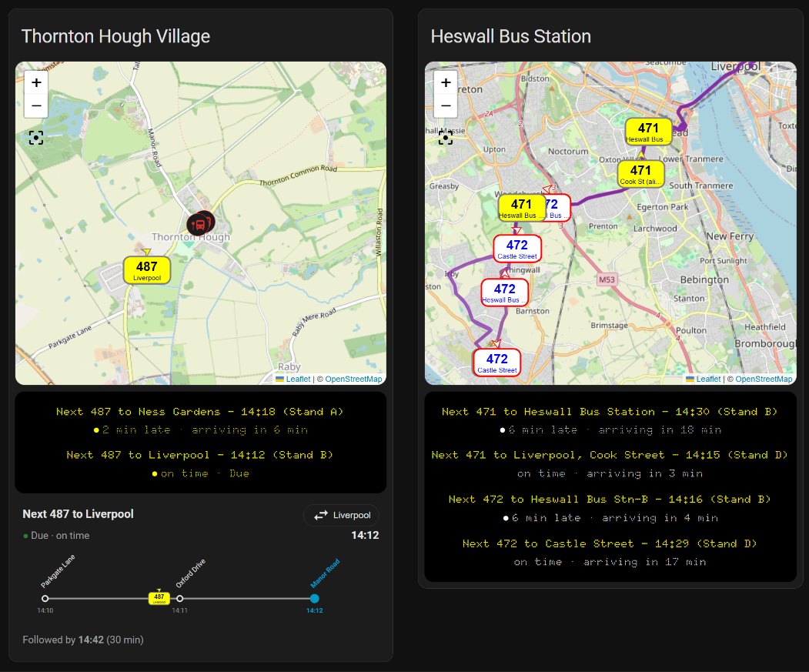Zoom out on Heswall Bus Station map

pos(446,106)
